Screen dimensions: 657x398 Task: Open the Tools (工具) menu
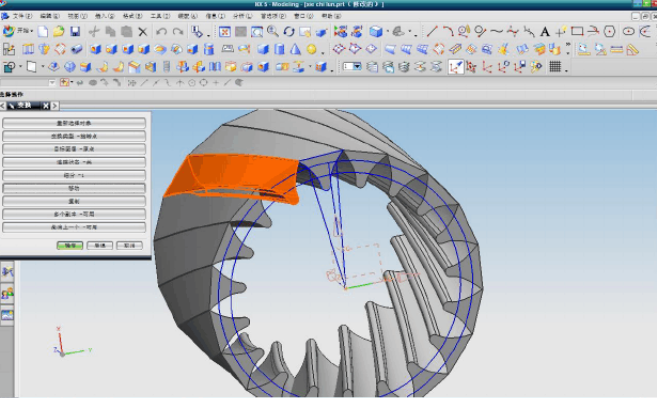point(160,16)
